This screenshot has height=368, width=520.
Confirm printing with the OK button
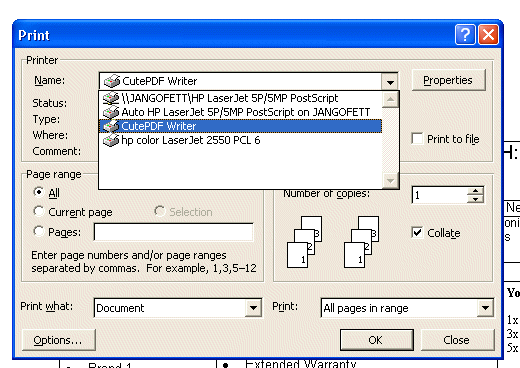click(377, 340)
